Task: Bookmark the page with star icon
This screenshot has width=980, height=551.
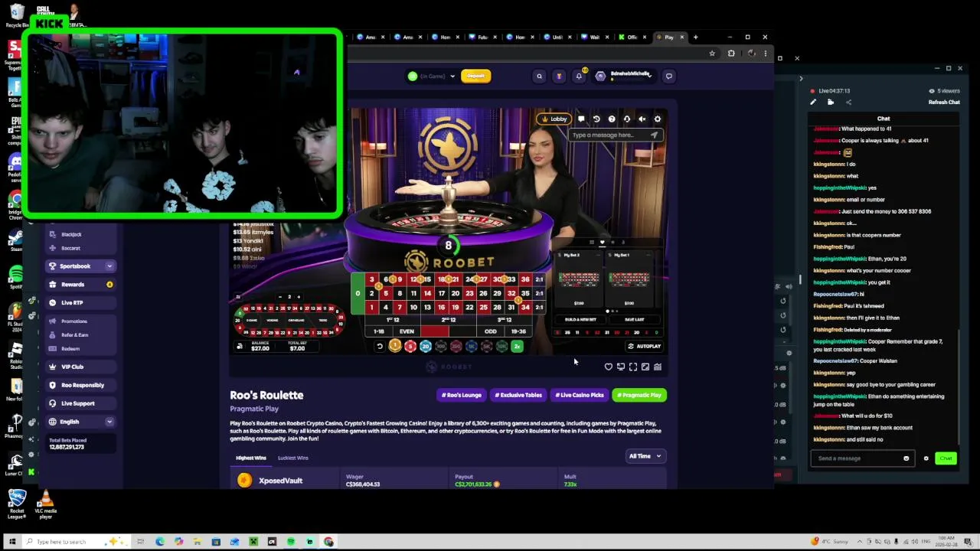Action: (x=712, y=54)
